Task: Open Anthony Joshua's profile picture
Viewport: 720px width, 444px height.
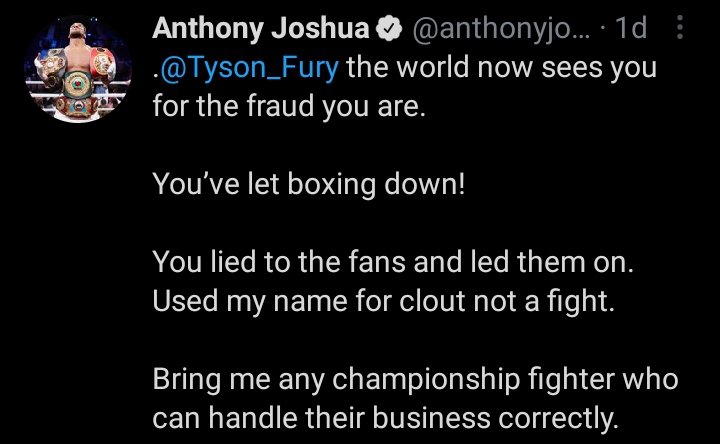Action: coord(78,69)
